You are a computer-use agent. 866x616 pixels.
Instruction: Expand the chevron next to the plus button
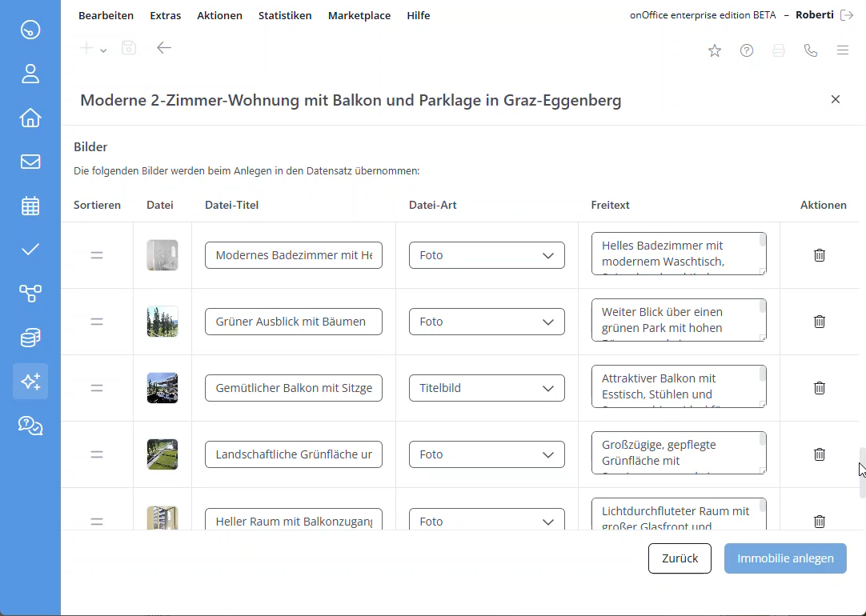coord(102,48)
